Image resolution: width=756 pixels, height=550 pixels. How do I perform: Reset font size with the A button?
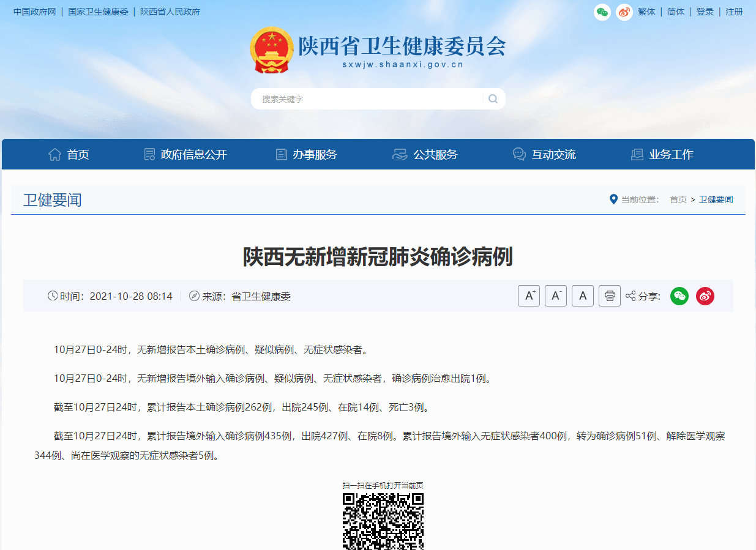point(582,295)
